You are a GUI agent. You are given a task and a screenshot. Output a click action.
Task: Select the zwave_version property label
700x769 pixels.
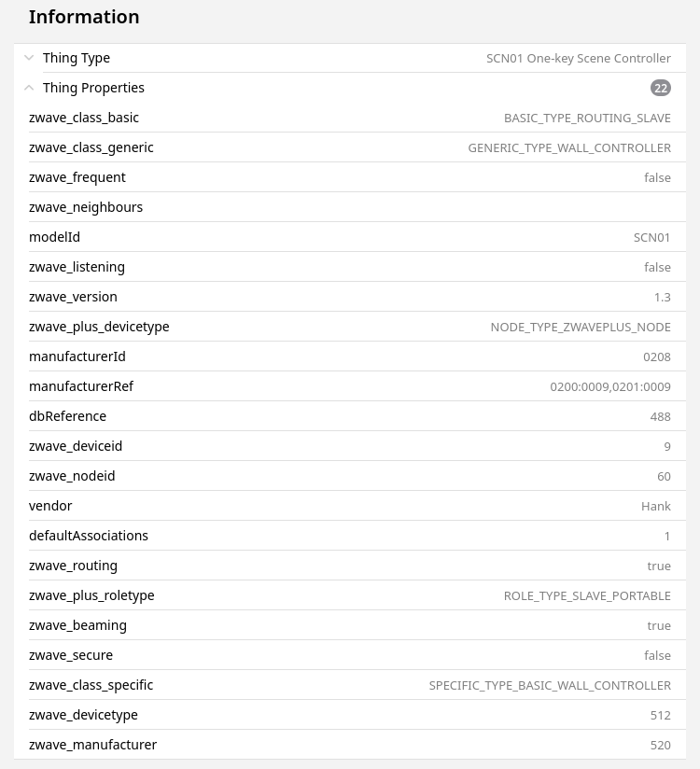73,297
